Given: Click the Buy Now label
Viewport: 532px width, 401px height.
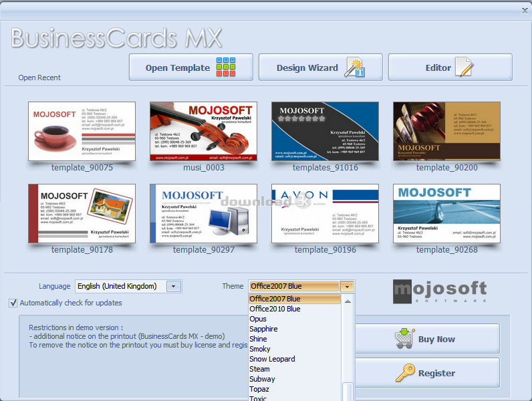Looking at the screenshot, I should pyautogui.click(x=436, y=340).
